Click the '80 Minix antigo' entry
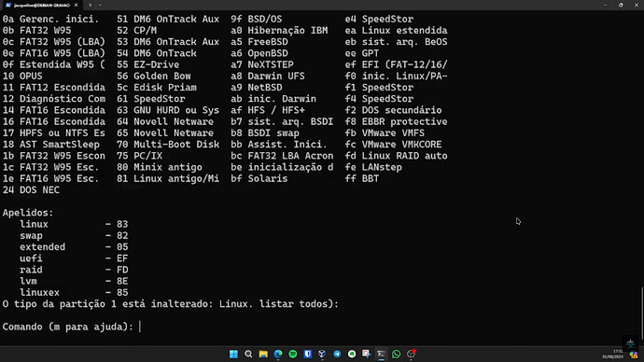Viewport: 644px width, 362px height. tap(160, 167)
